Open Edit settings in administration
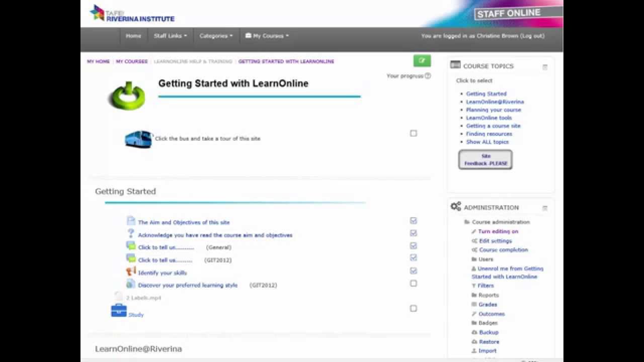Screen dimensions: 644x362 click(495, 241)
